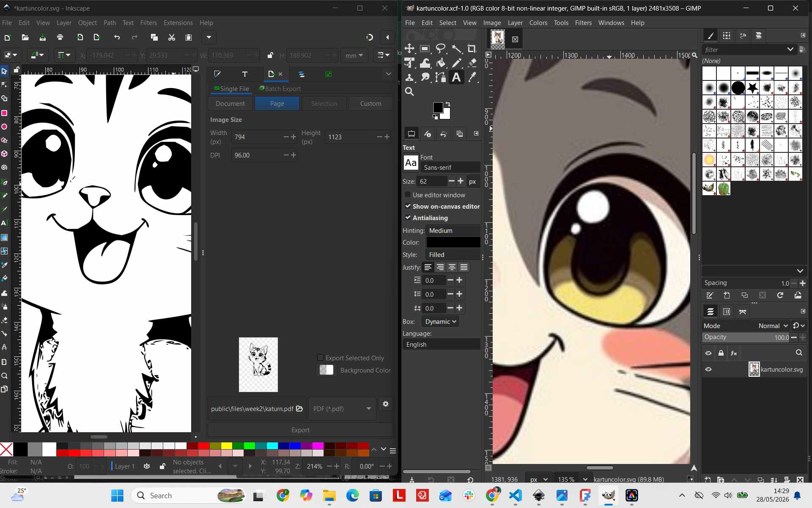The image size is (812, 508).
Task: Choose Custom export area button
Action: point(370,103)
